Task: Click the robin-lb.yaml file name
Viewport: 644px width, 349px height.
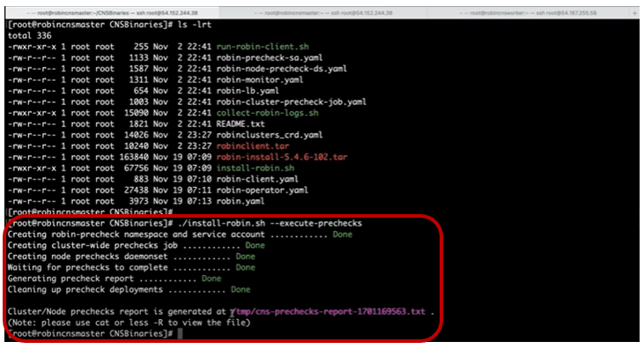Action: pyautogui.click(x=248, y=91)
